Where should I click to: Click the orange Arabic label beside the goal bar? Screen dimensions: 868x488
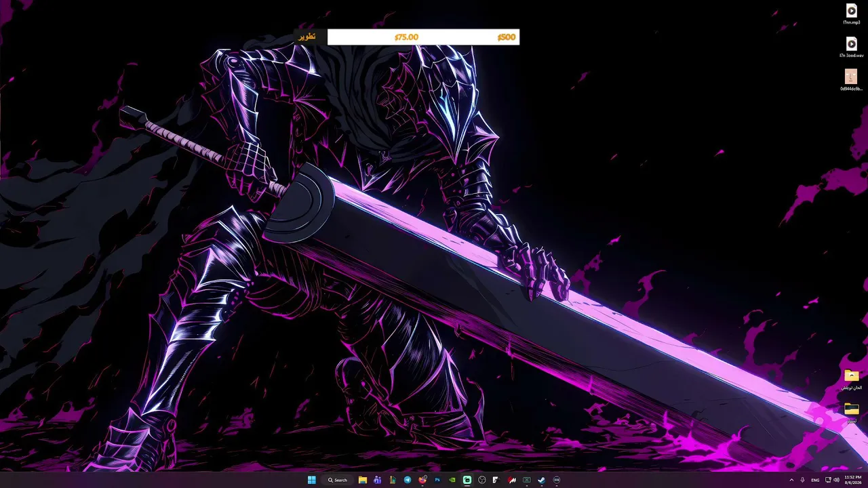pos(307,37)
